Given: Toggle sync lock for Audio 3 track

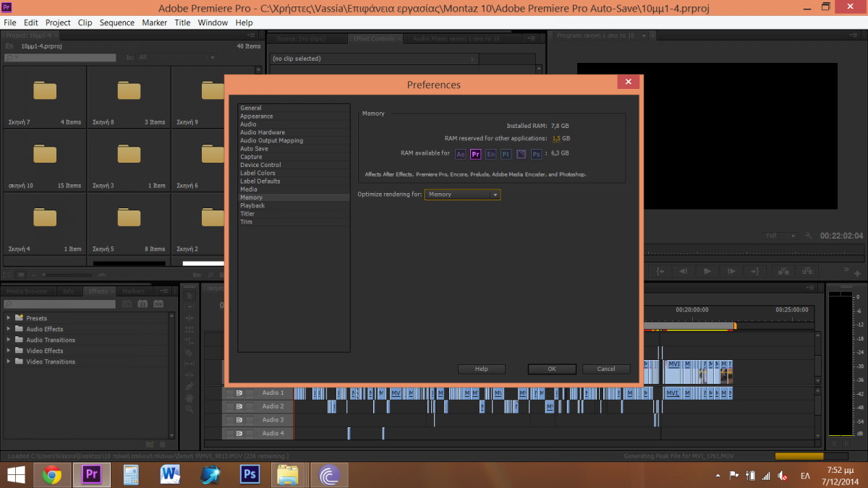Looking at the screenshot, I should coord(239,420).
